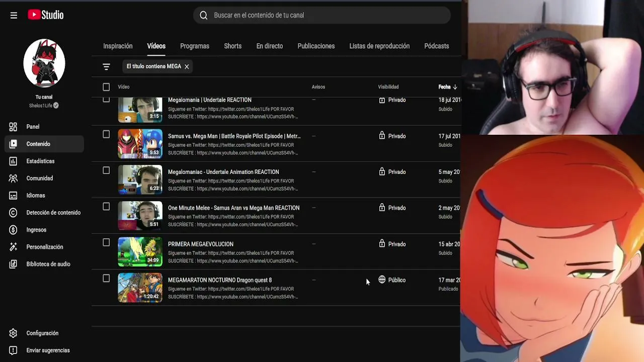Click the Contenido sidebar icon
Image resolution: width=644 pixels, height=362 pixels.
click(14, 144)
